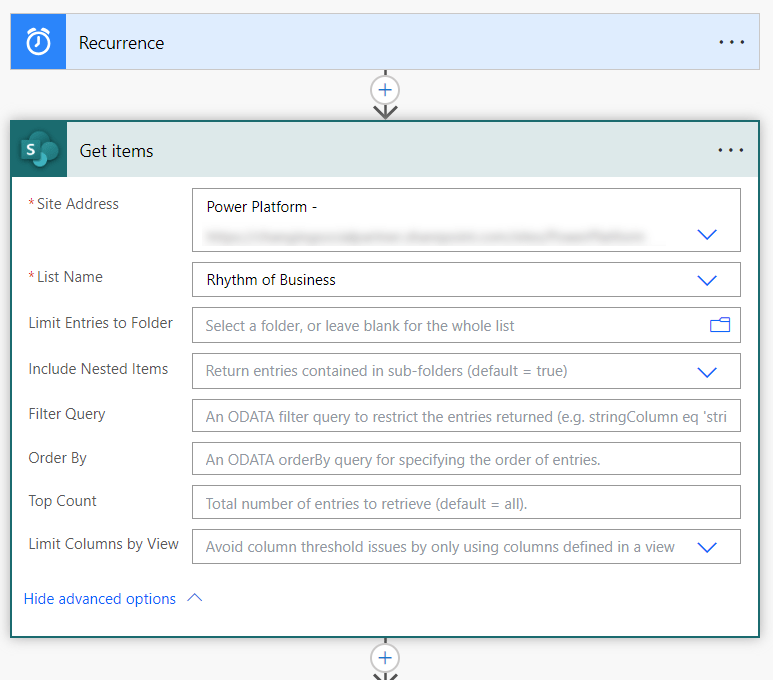
Task: Expand the Limit Columns by View dropdown
Action: 707,547
